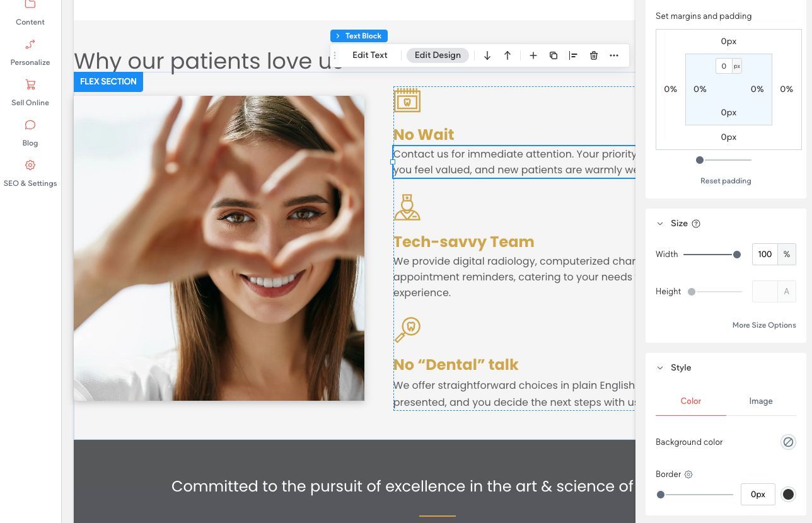The image size is (812, 523).
Task: Click the Width value input field
Action: (x=765, y=255)
